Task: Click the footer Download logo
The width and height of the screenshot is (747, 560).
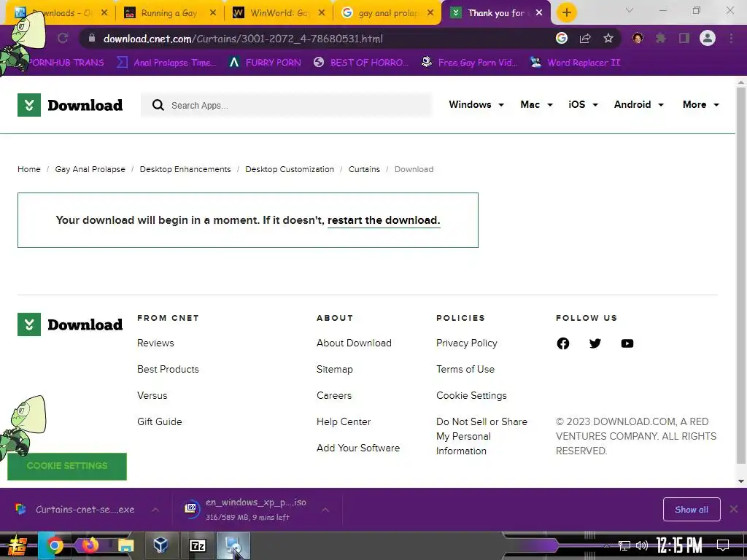Action: point(70,324)
